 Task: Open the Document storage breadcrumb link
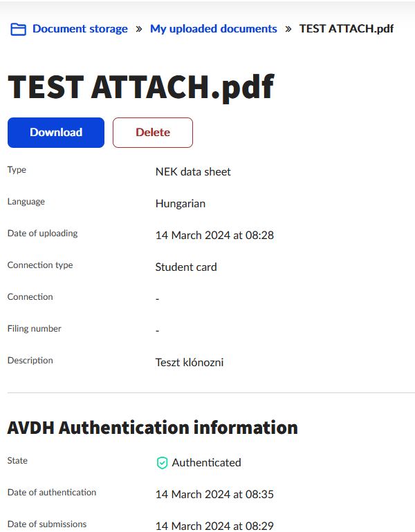tap(80, 29)
